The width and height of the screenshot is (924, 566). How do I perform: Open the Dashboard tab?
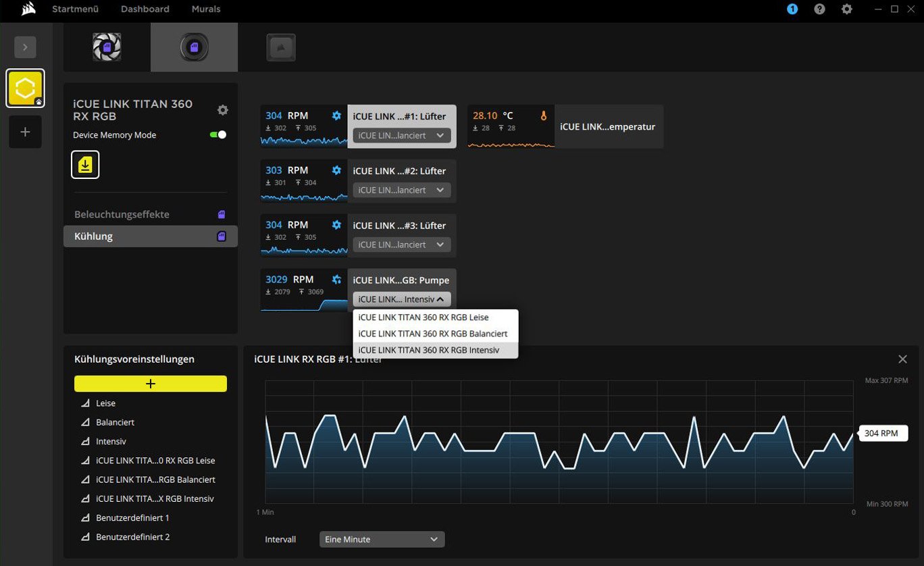pyautogui.click(x=145, y=9)
